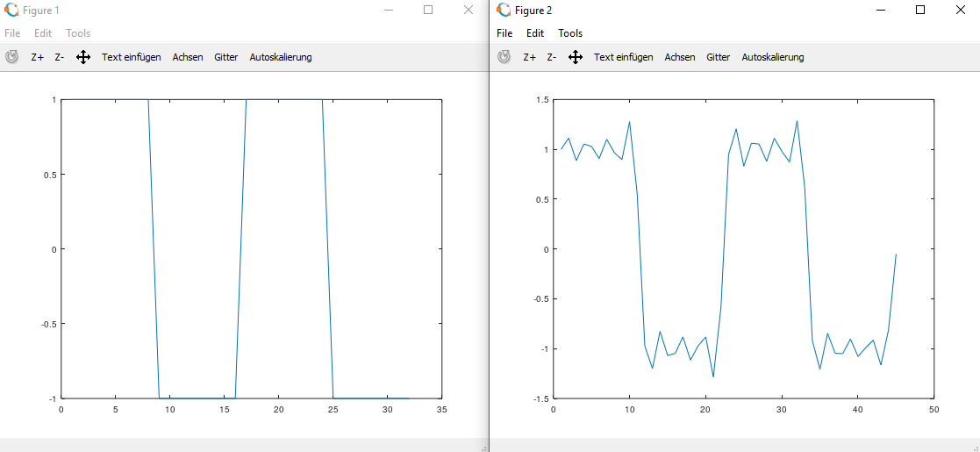Toggle Gitter in Figure 1 toolbar

[225, 57]
